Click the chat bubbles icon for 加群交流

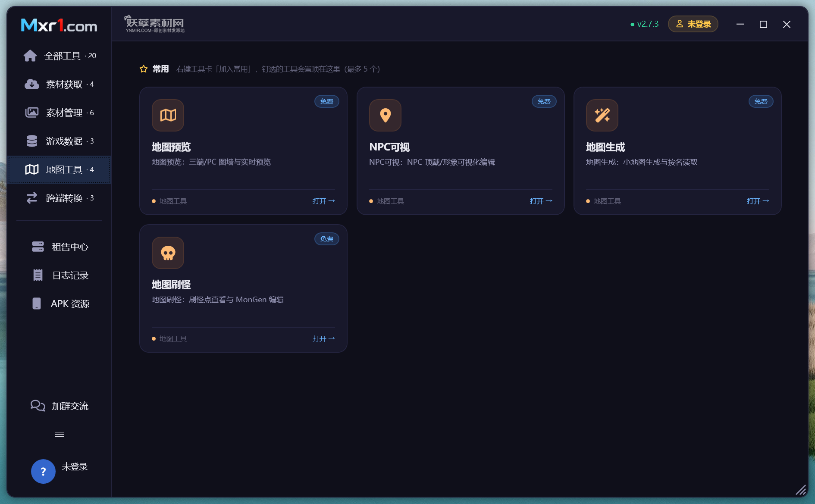(x=38, y=406)
